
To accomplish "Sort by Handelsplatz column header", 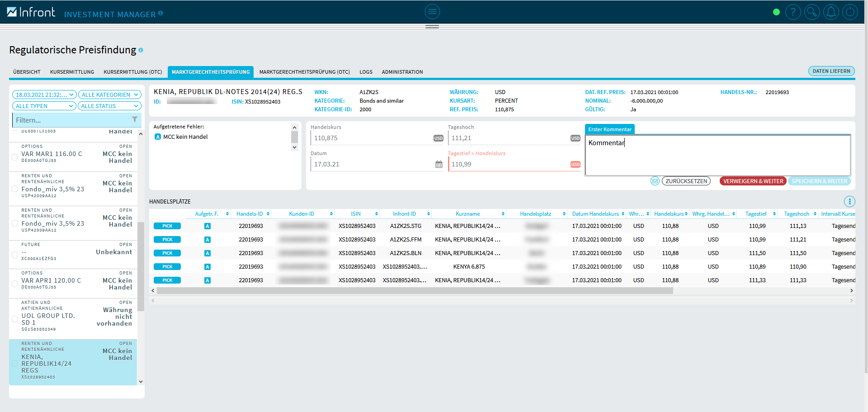I will (535, 214).
